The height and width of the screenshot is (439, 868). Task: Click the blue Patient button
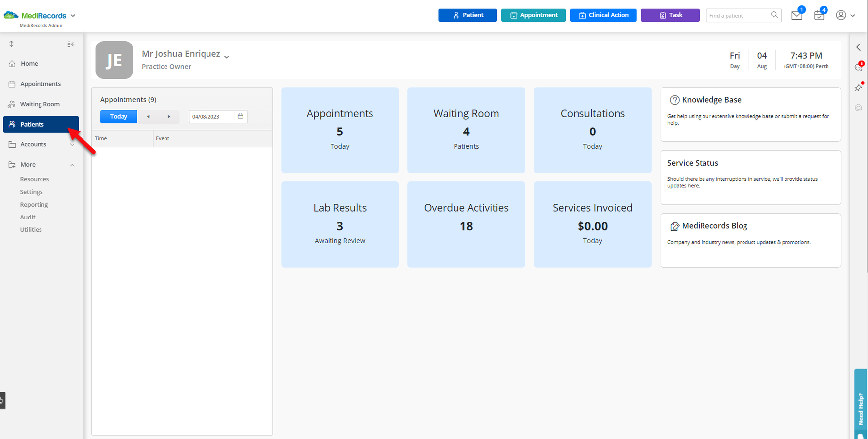coord(467,15)
